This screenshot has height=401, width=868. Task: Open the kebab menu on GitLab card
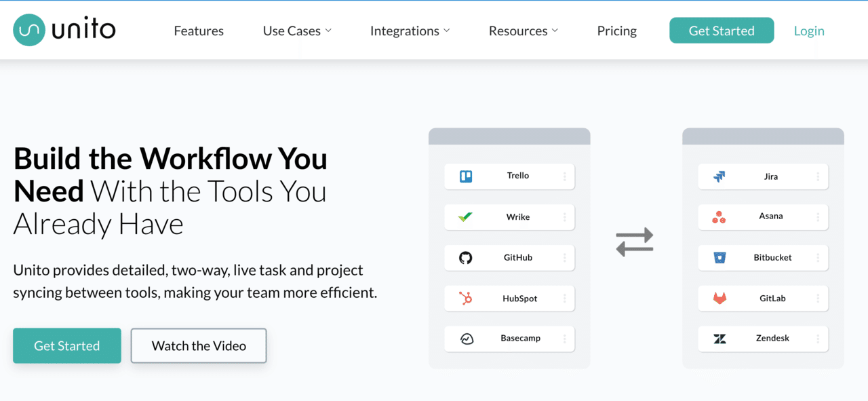(818, 299)
